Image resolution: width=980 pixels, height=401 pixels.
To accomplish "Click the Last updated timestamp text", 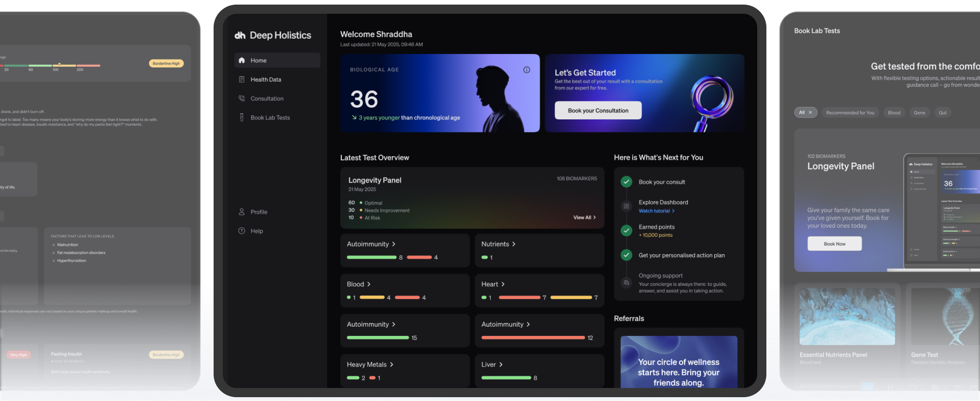I will (x=381, y=44).
